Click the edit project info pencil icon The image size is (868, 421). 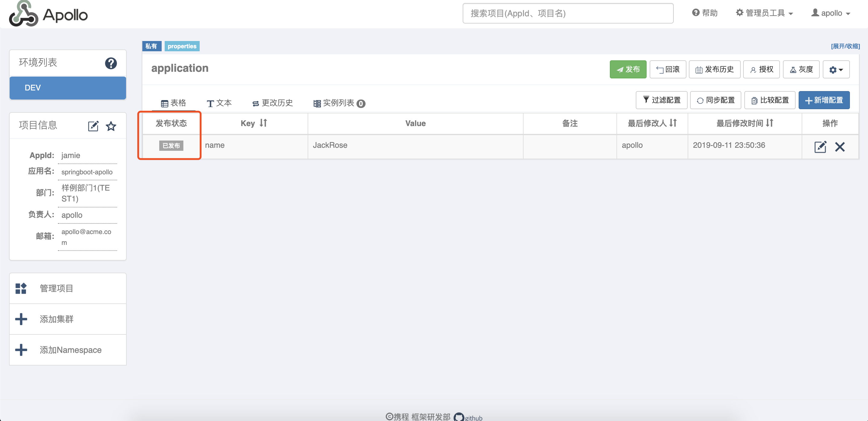pyautogui.click(x=93, y=126)
